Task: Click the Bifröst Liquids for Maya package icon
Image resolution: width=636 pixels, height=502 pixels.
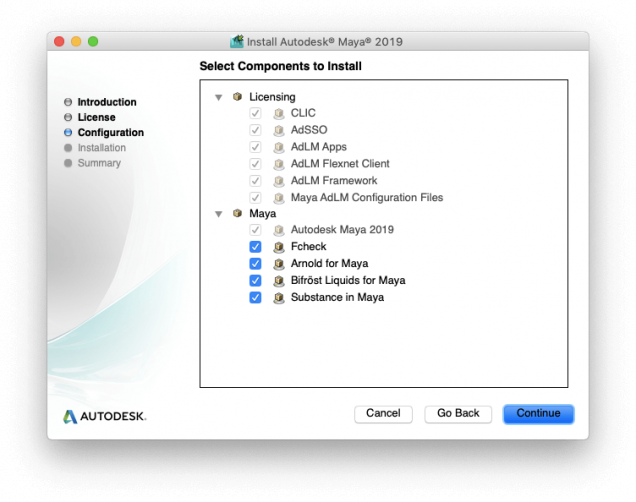Action: tap(279, 281)
